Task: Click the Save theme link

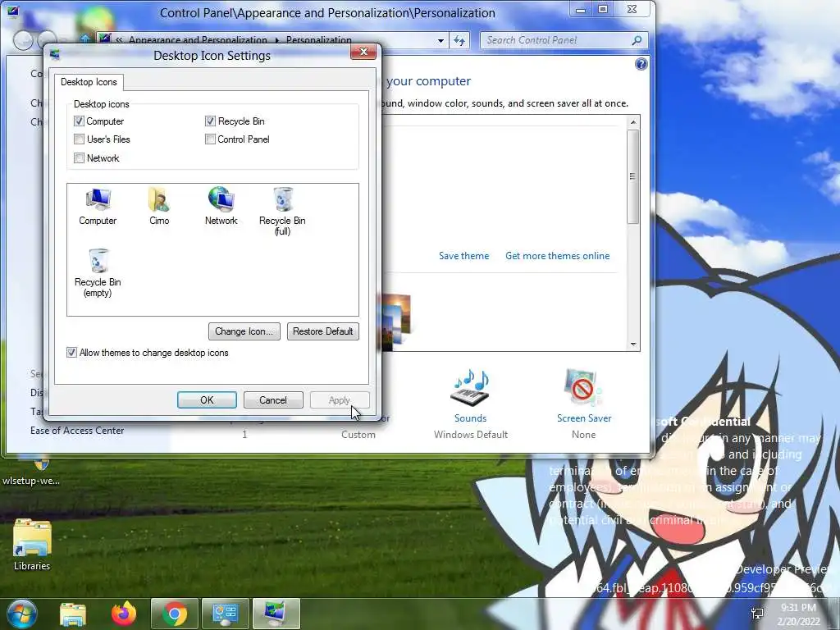Action: [464, 256]
